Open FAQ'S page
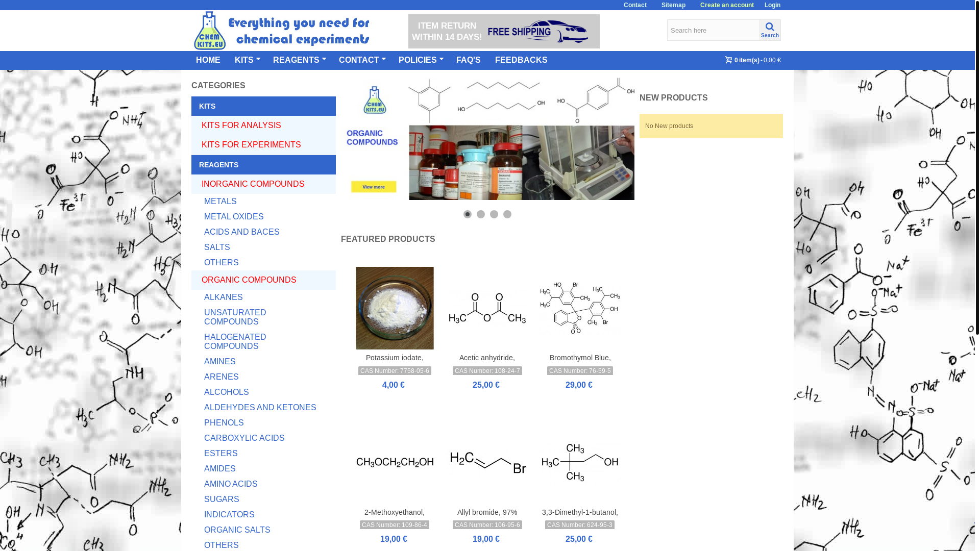 (x=469, y=60)
